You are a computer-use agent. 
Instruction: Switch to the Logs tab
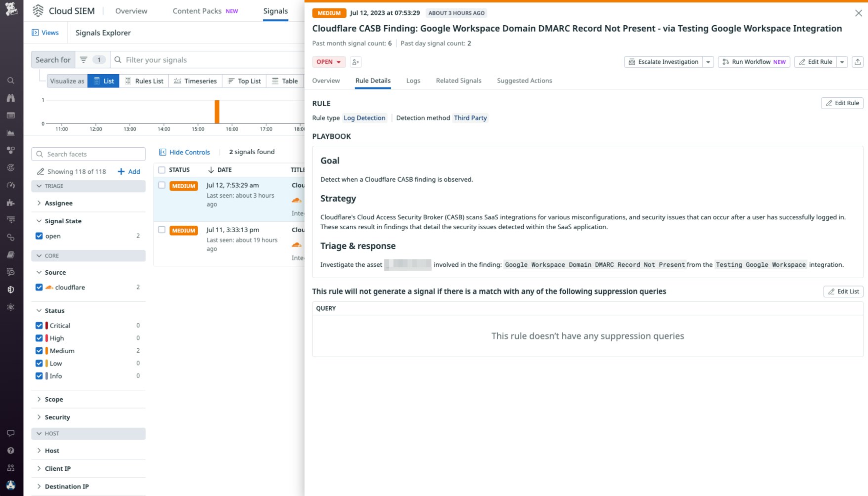click(413, 81)
